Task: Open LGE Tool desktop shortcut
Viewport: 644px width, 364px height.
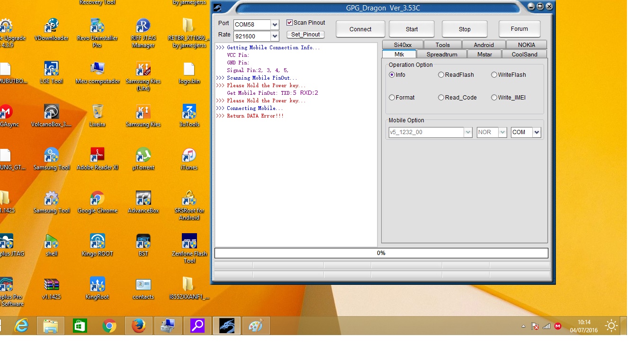Action: point(51,73)
